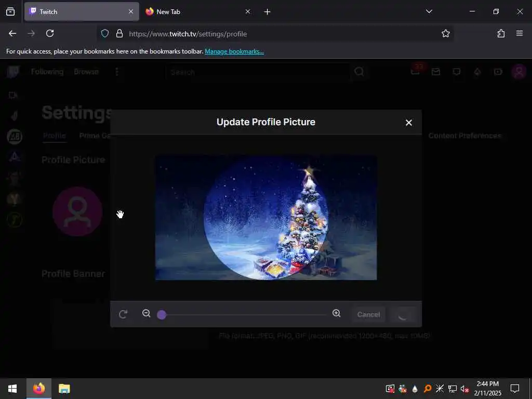Cancel the profile picture update
The height and width of the screenshot is (399, 532).
click(368, 314)
